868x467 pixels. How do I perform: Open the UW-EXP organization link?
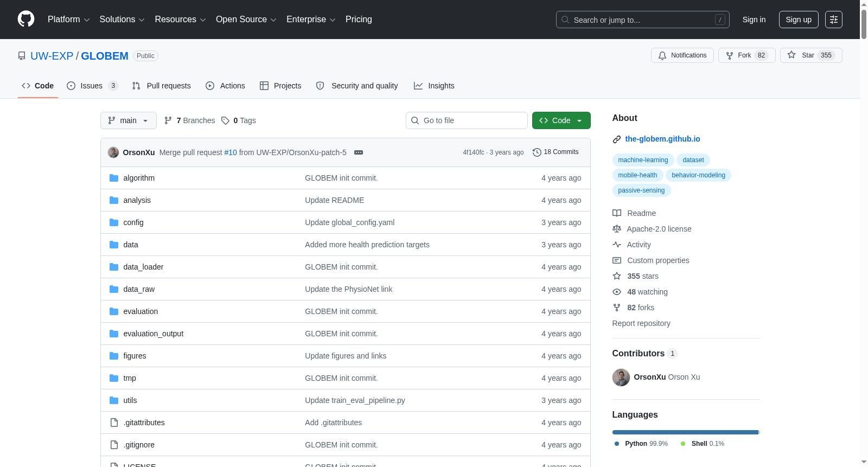coord(52,56)
